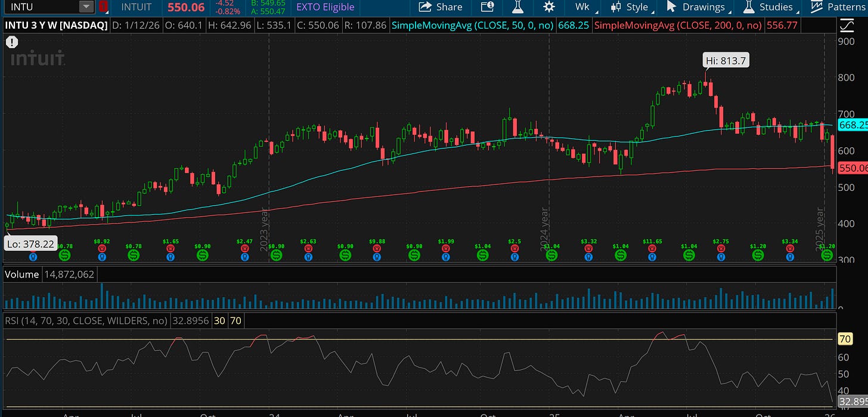Select SimpleMovingAvg (CLOSE, 50, 0, no) study label
The image size is (868, 417).
tap(473, 26)
